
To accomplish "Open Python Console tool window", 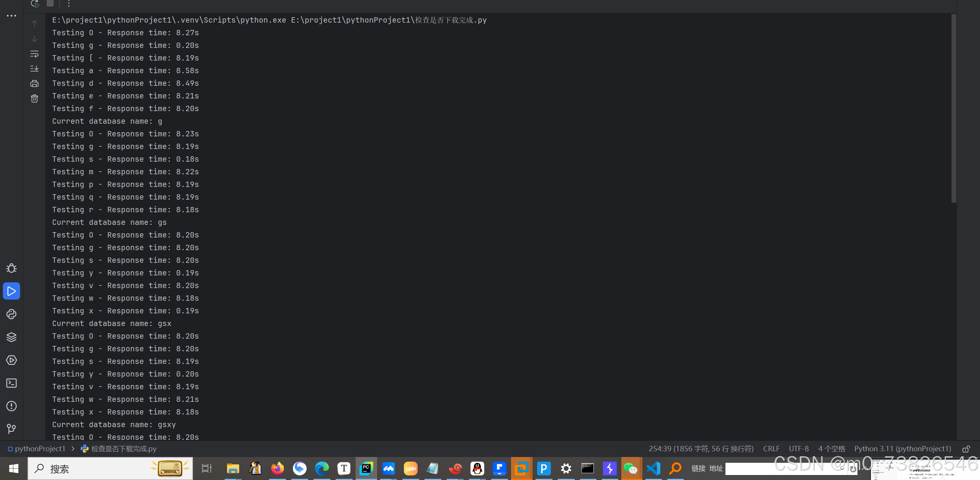I will [x=11, y=314].
